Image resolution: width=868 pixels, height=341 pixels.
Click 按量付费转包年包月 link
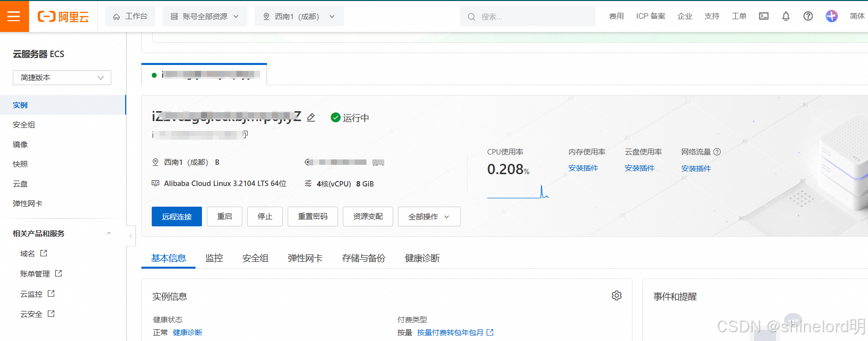click(450, 333)
